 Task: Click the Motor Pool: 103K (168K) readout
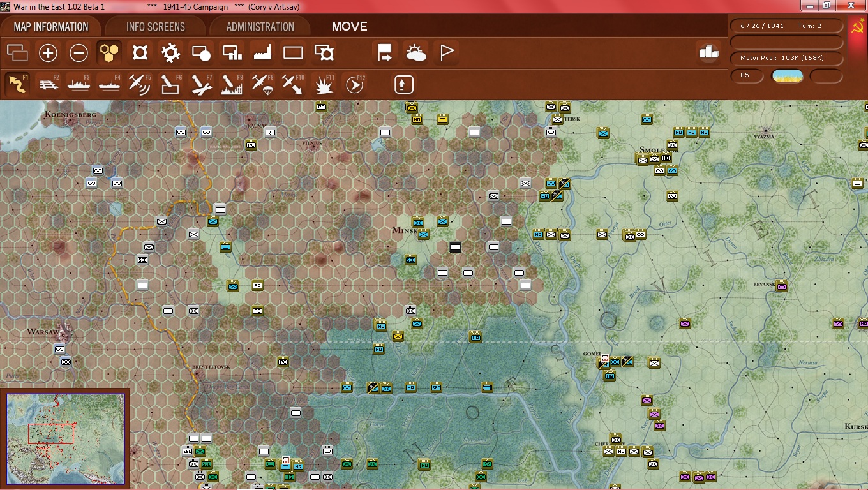pos(786,58)
